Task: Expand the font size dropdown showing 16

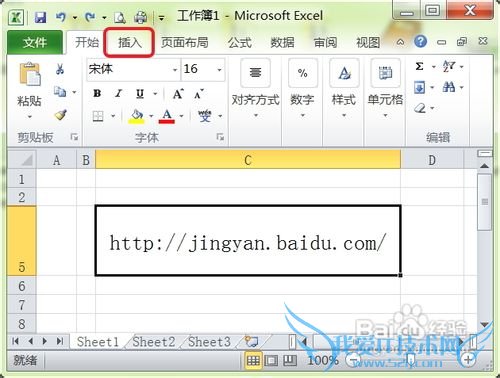Action: pos(219,70)
